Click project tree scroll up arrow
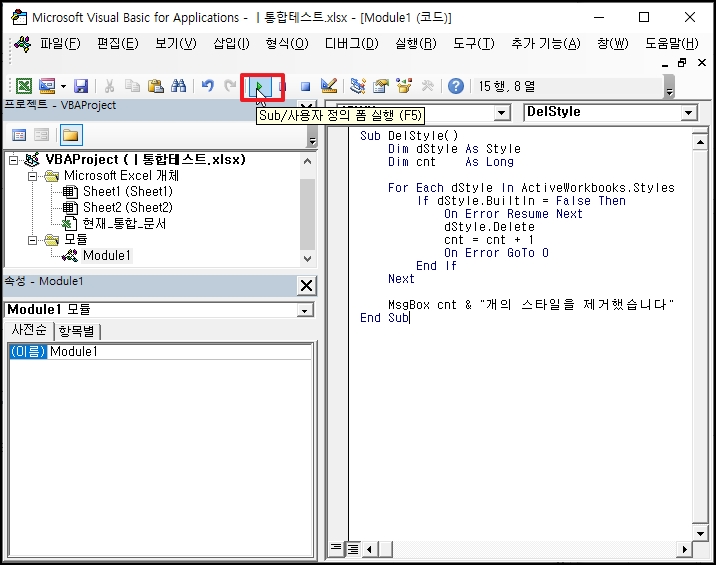The width and height of the screenshot is (716, 565). (307, 161)
